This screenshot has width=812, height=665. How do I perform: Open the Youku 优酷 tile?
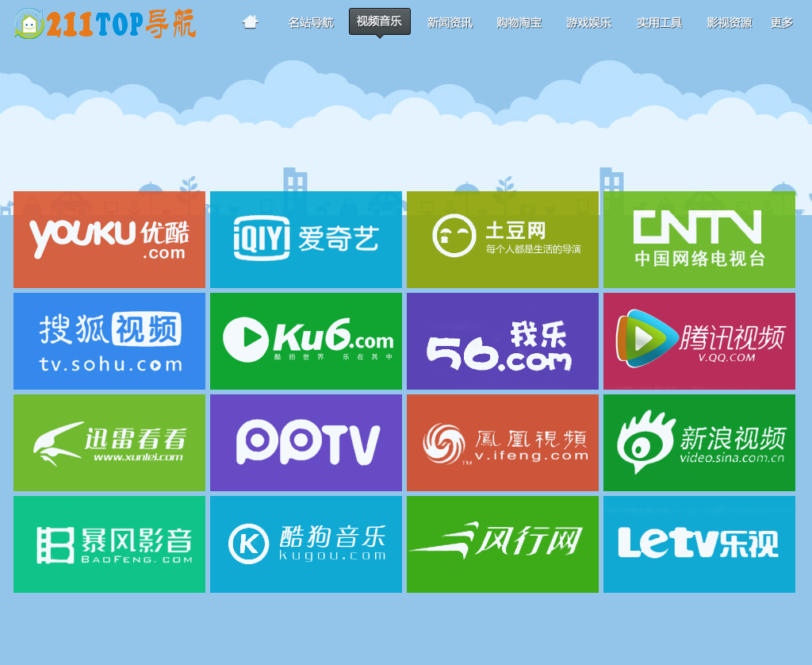click(x=109, y=240)
